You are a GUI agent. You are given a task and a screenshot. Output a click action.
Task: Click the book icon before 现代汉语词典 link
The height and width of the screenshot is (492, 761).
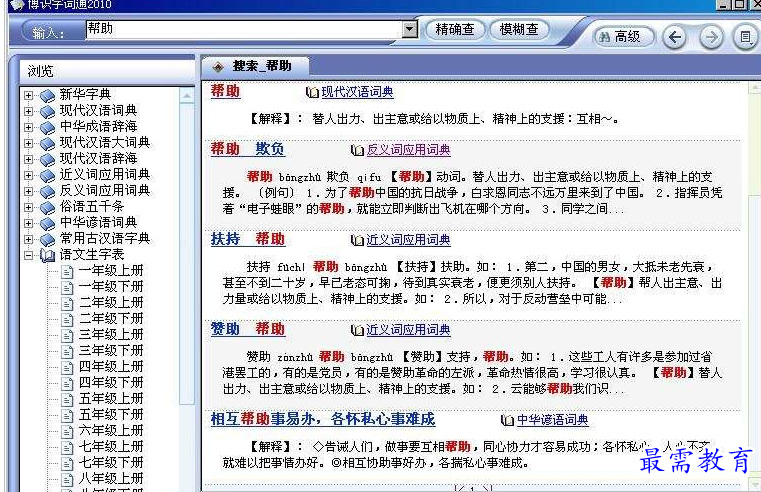(312, 92)
